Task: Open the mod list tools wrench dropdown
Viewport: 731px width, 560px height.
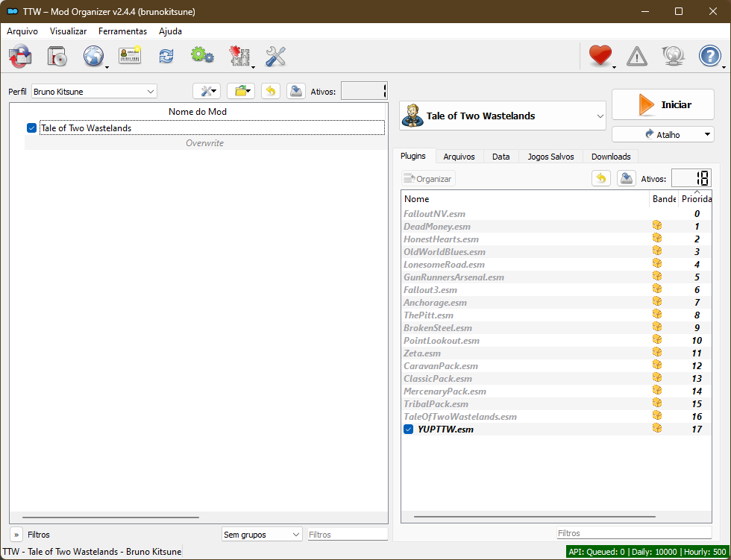Action: (207, 91)
